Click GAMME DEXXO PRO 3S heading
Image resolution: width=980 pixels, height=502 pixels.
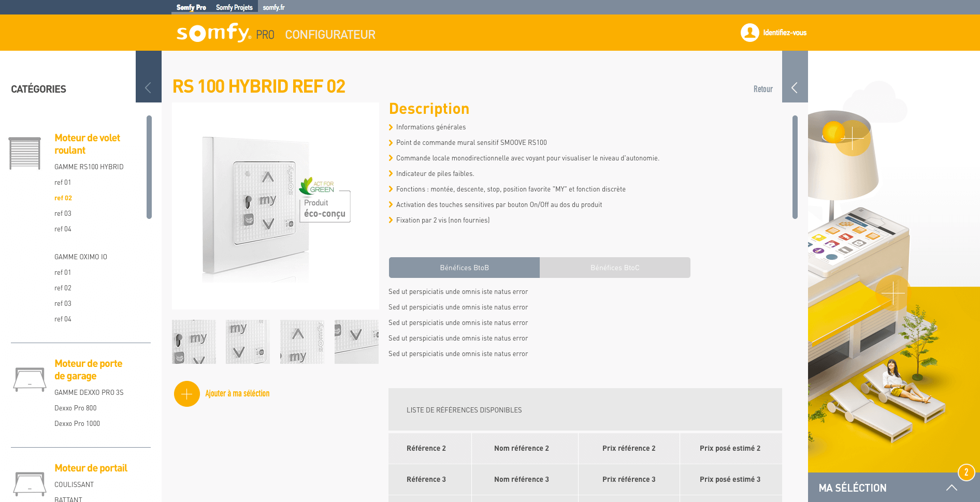(89, 392)
